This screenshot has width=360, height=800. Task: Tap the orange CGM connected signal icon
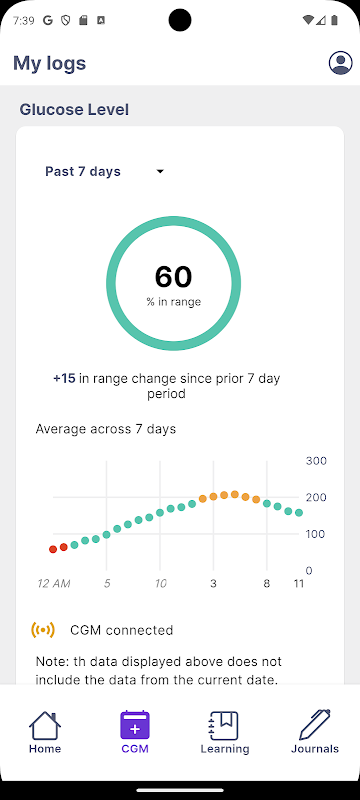(x=42, y=630)
